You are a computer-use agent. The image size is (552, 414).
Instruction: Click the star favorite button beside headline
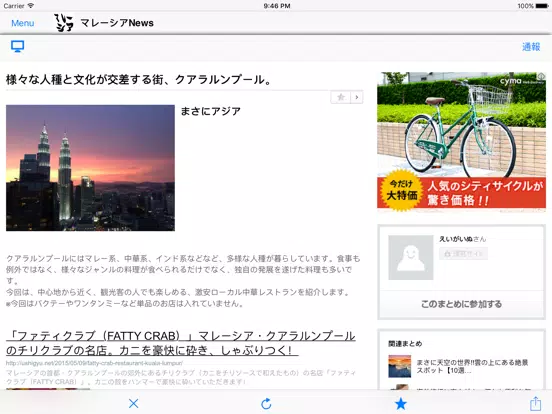tap(340, 97)
